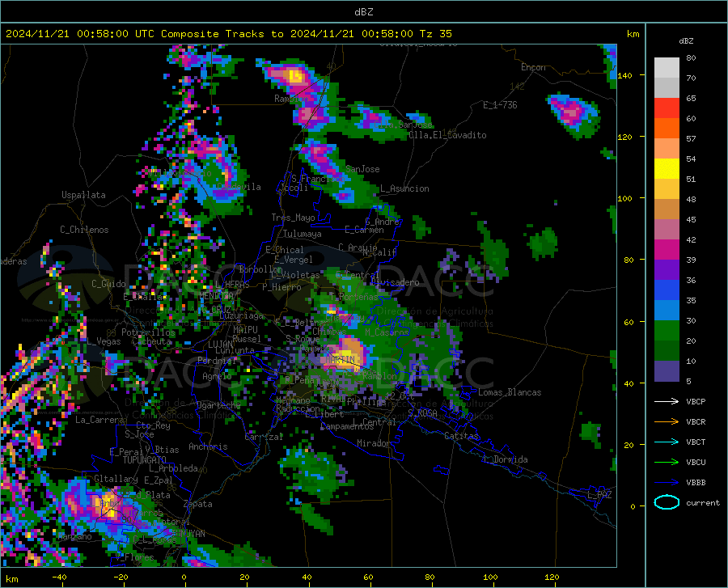Click the 'VBBB' legend label
Viewport: 728px width, 588px height.
(696, 483)
